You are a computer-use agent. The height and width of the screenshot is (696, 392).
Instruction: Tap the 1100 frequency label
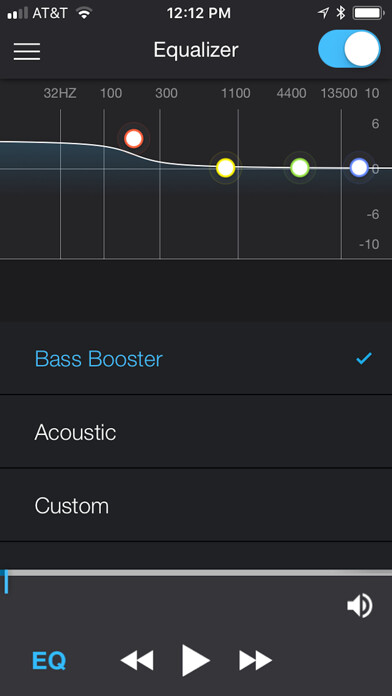coord(236,93)
